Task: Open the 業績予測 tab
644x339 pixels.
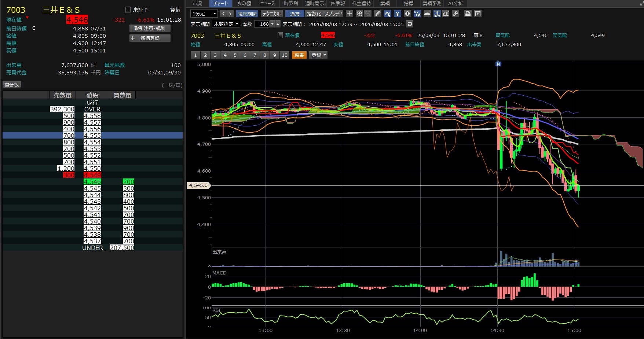Action: click(432, 3)
